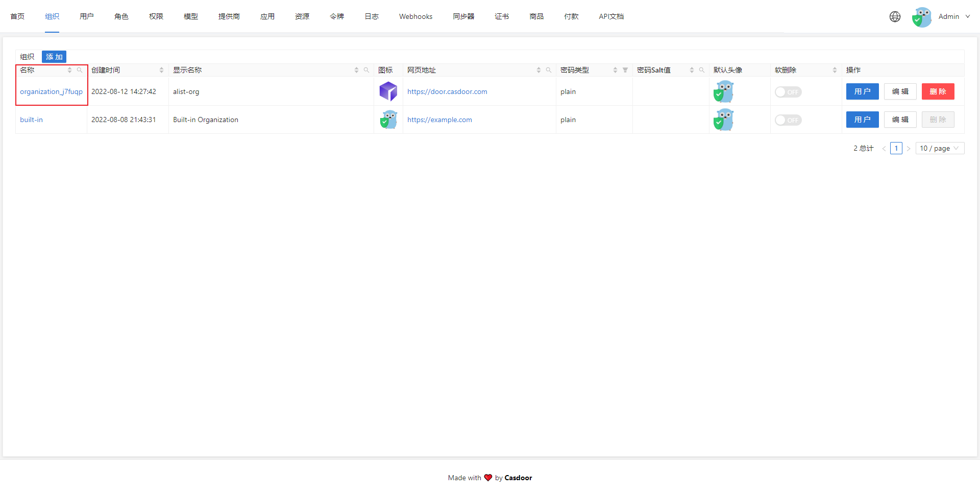Enable soft delete for Built-in Organization
This screenshot has width=980, height=495.
click(x=788, y=120)
